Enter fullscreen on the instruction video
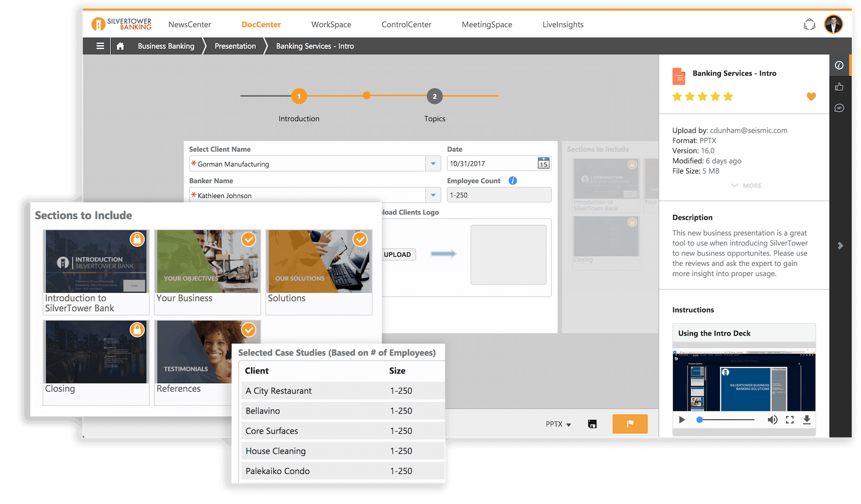Image resolution: width=861 pixels, height=504 pixels. [790, 420]
